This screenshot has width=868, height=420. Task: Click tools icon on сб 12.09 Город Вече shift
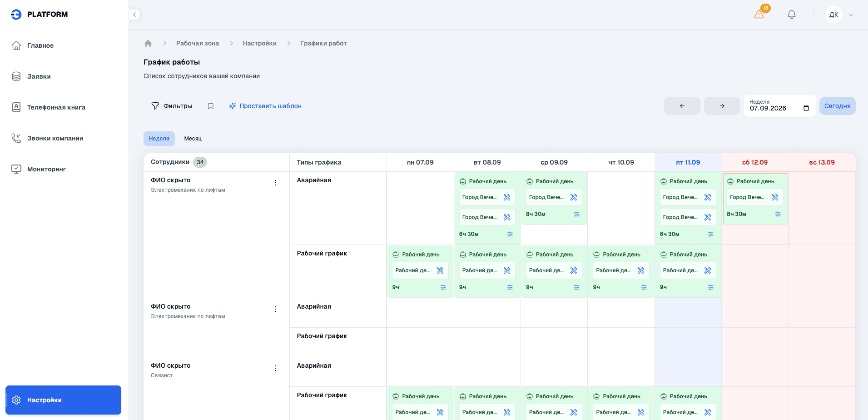point(775,197)
